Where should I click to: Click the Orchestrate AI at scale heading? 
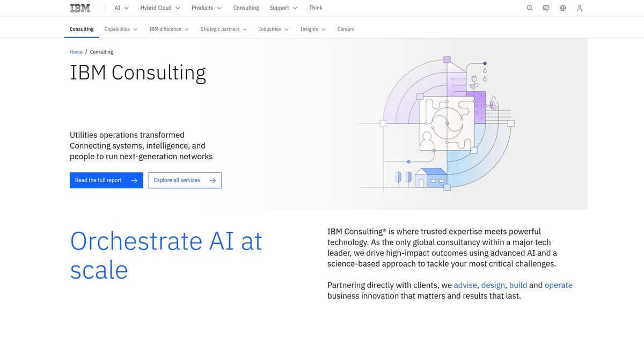pyautogui.click(x=166, y=256)
